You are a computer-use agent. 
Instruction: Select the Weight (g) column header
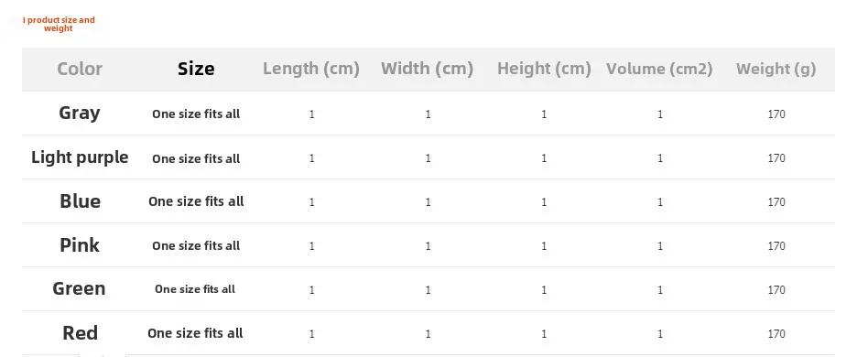tap(776, 70)
